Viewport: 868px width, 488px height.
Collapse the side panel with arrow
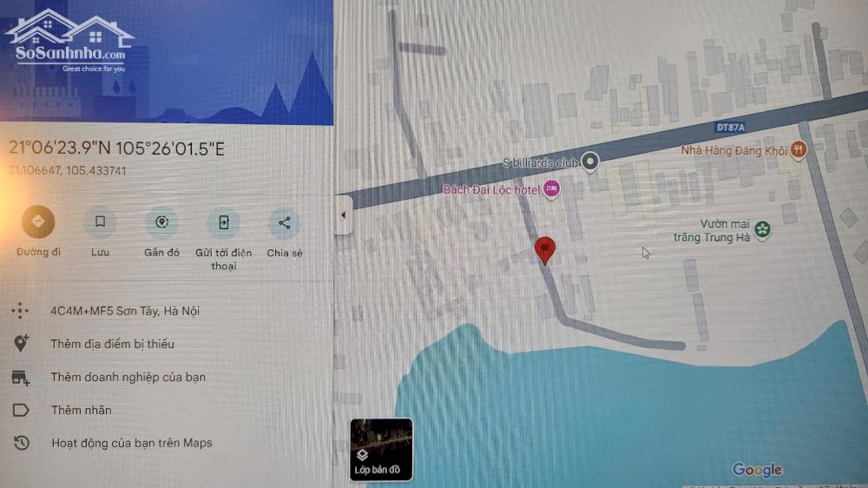tap(343, 215)
